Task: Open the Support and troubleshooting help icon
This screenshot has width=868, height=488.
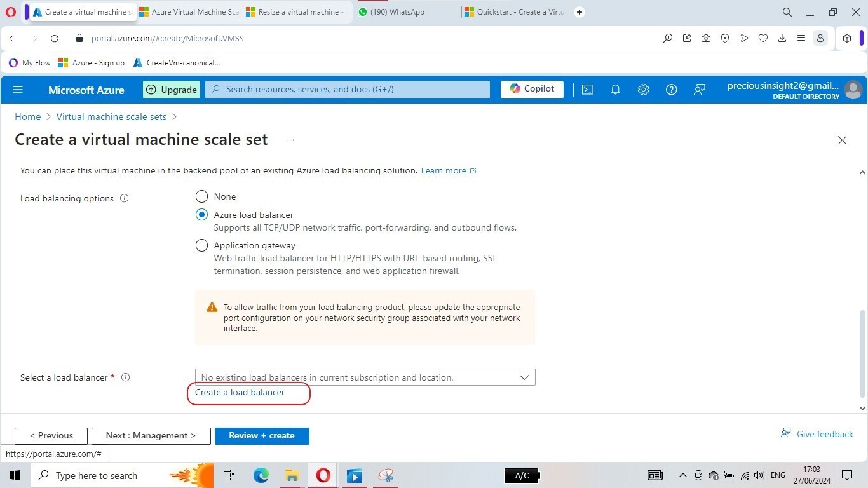Action: pyautogui.click(x=671, y=90)
